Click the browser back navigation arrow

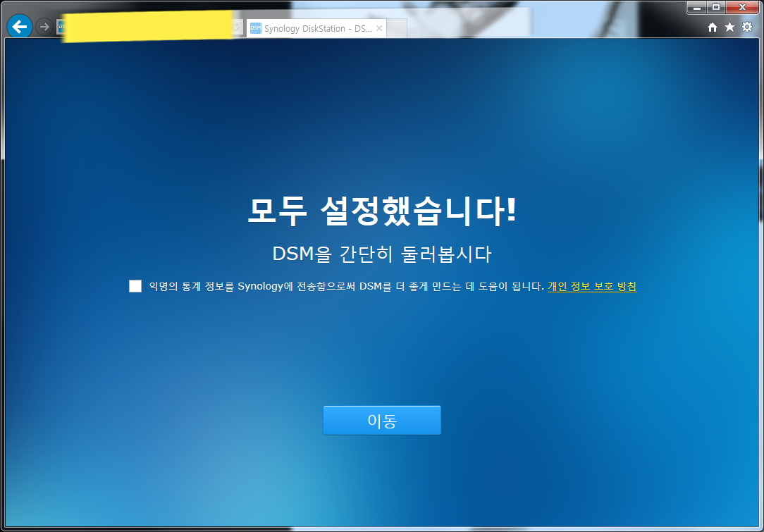(x=19, y=26)
